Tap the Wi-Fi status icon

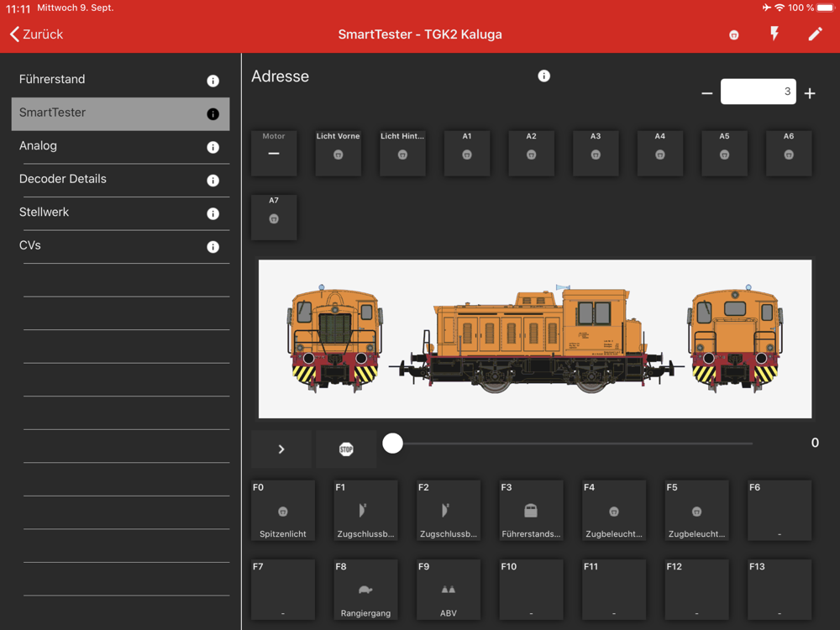click(780, 8)
